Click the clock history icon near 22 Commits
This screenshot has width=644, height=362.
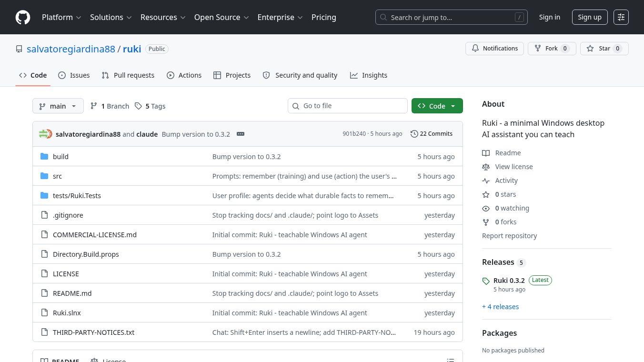[x=414, y=134]
